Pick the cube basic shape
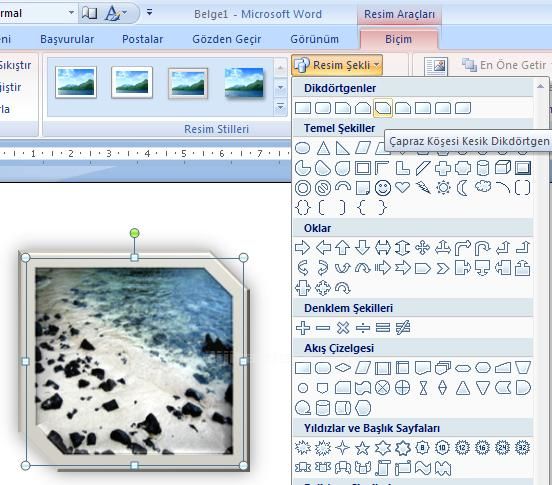Image resolution: width=552 pixels, height=485 pixels. point(503,168)
